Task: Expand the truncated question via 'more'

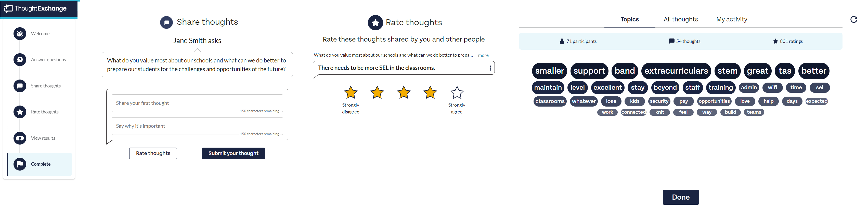Action: (483, 55)
